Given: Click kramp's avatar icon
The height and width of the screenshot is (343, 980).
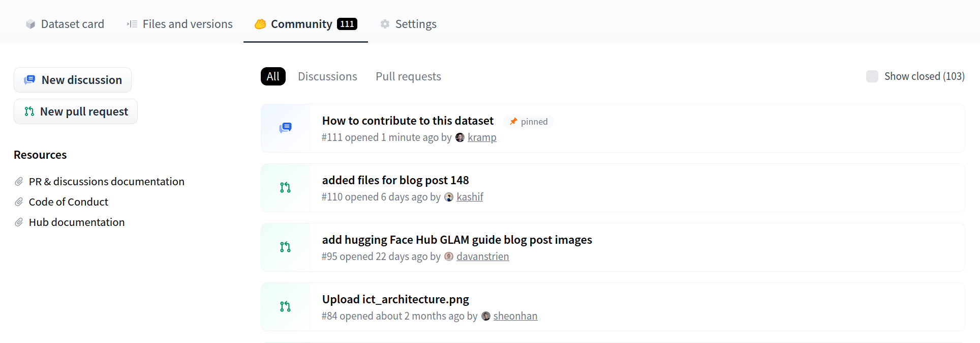Looking at the screenshot, I should pos(460,137).
